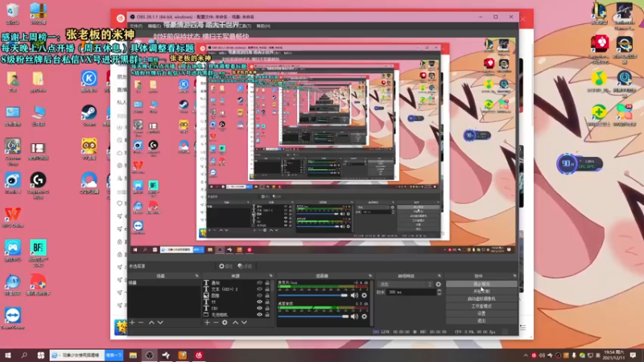This screenshot has width=644, height=362.
Task: Open source properties gear in sources toolbar
Action: (225, 323)
